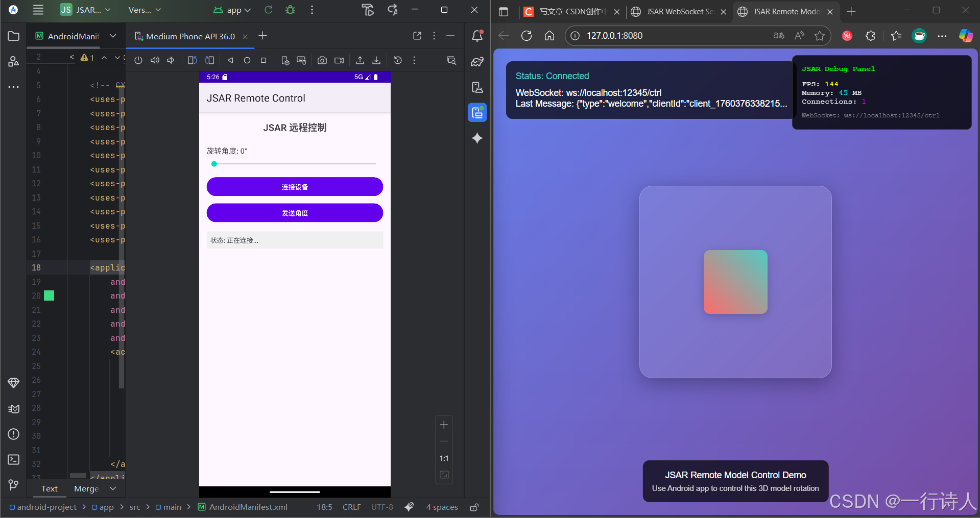The width and height of the screenshot is (980, 518).
Task: Start screen recording with the video icon
Action: pyautogui.click(x=339, y=60)
